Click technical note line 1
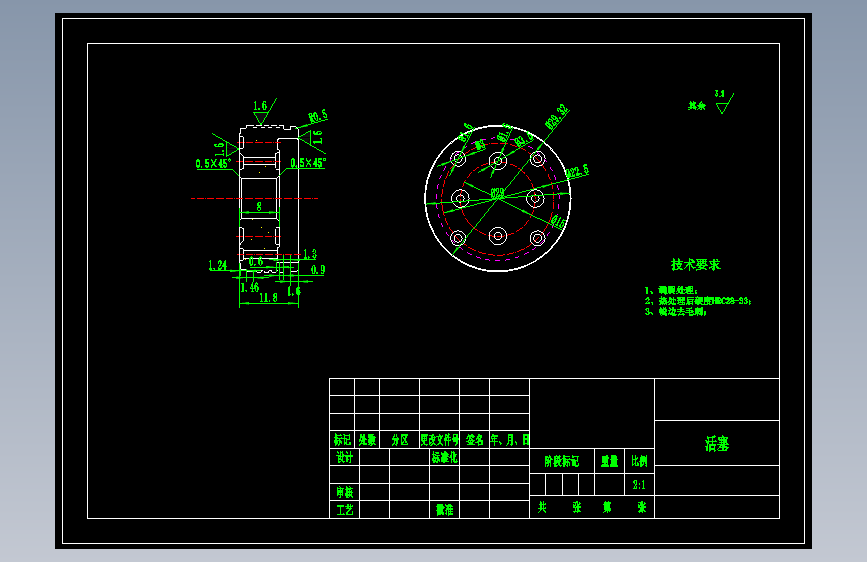Screen dimensions: 867x562 [671, 290]
